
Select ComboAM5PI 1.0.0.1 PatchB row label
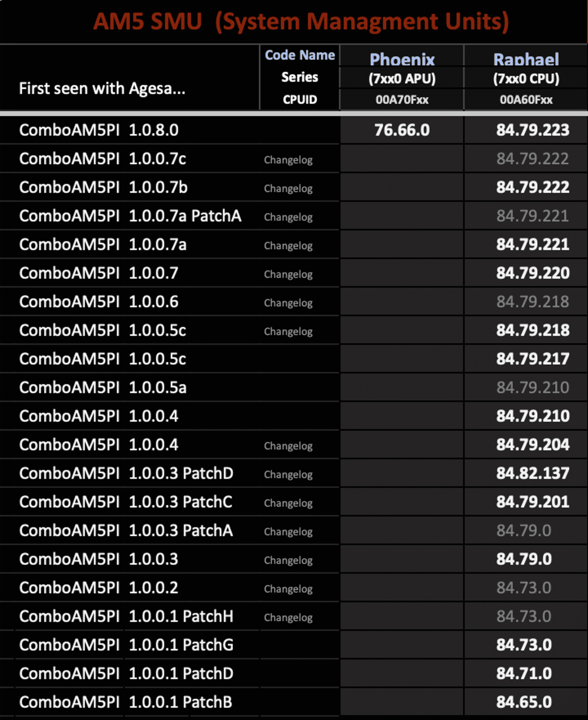point(125,702)
